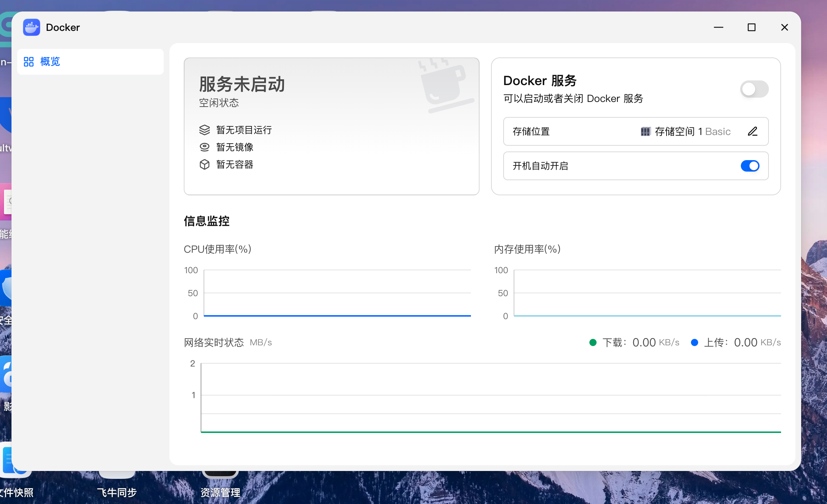Click the 概览 grid icon in sidebar
This screenshot has height=504, width=827.
[x=29, y=62]
